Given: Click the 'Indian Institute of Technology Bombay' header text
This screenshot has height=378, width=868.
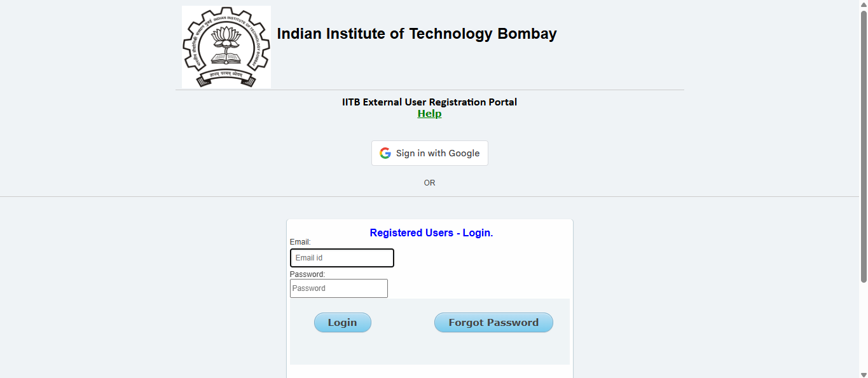Looking at the screenshot, I should click(417, 34).
